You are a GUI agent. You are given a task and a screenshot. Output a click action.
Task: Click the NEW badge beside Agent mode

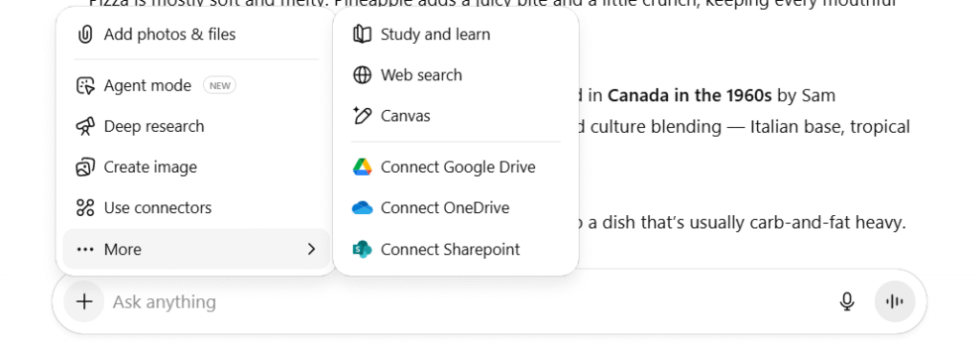pyautogui.click(x=219, y=86)
